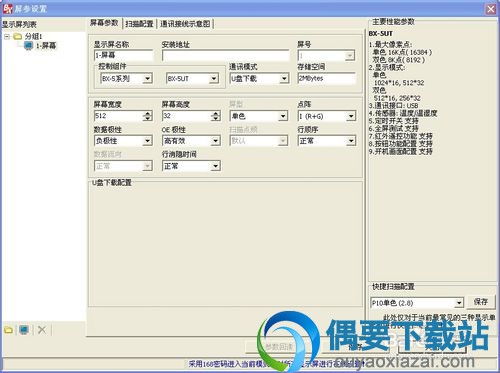Open the 行顺序 正常 dropdown
Screen dimensions: 500x373
pos(351,141)
